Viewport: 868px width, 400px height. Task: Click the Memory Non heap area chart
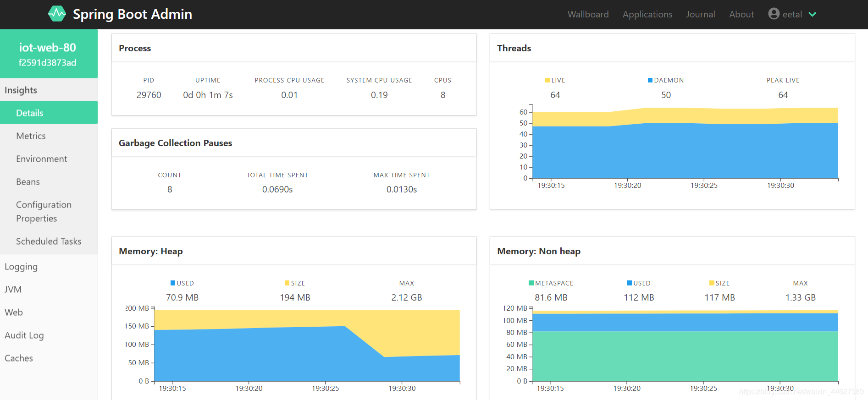pos(686,345)
